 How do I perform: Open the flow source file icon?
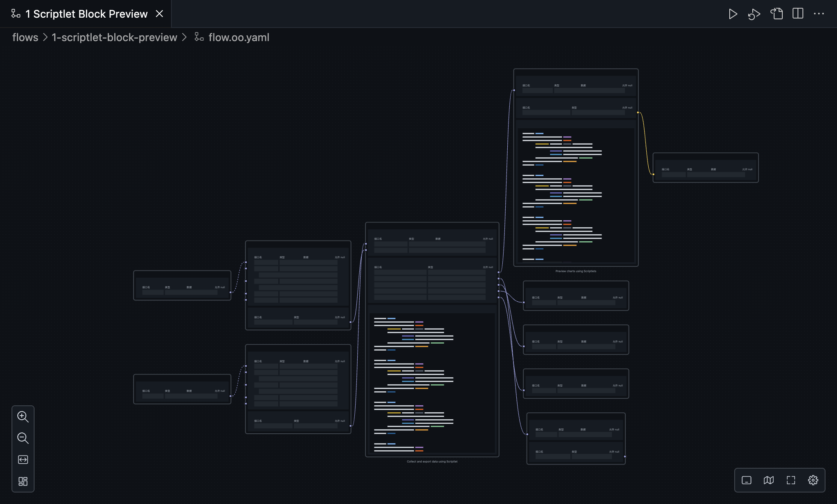tap(776, 14)
